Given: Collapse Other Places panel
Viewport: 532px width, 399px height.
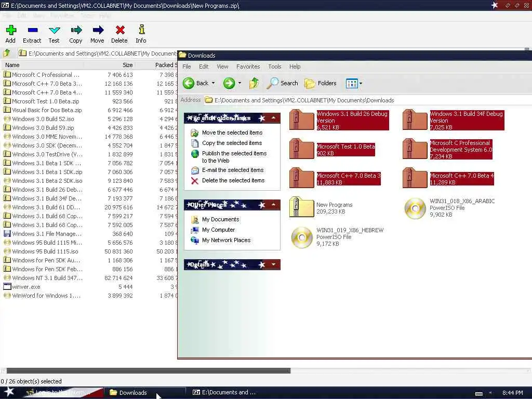Looking at the screenshot, I should coord(273,205).
